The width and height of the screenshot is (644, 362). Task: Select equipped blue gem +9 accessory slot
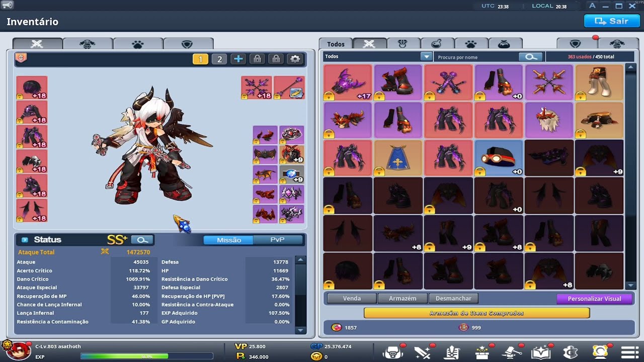click(x=292, y=174)
